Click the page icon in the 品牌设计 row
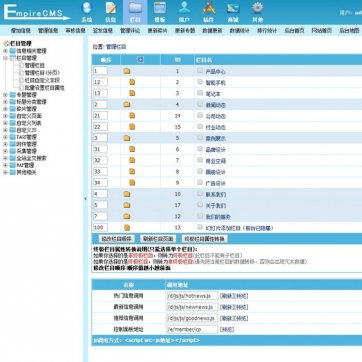The height and width of the screenshot is (362, 362). [132, 149]
